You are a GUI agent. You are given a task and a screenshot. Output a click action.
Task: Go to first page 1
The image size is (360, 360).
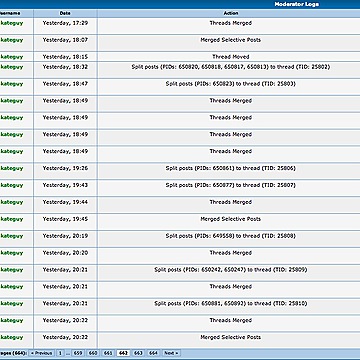click(x=60, y=353)
